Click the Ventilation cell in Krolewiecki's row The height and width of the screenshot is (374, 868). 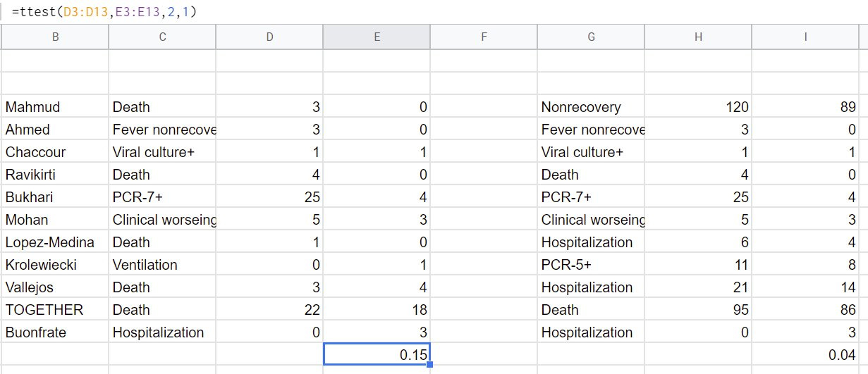(x=162, y=265)
